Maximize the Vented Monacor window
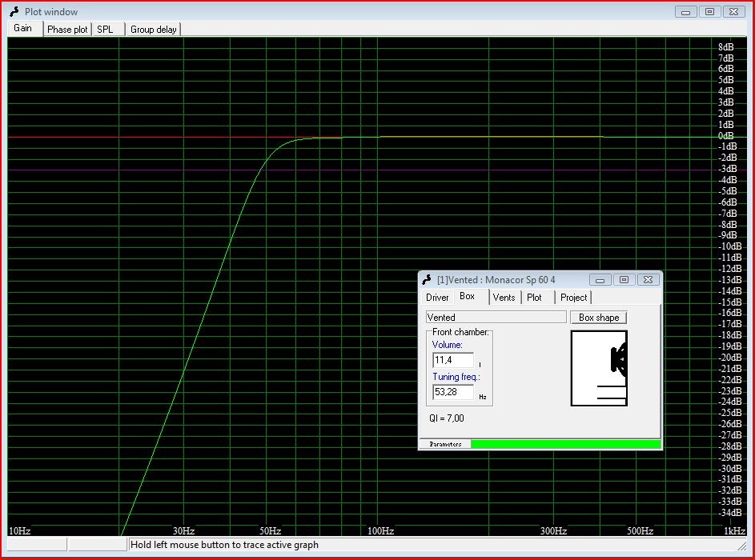Screen dimensions: 755x560 pyautogui.click(x=624, y=279)
